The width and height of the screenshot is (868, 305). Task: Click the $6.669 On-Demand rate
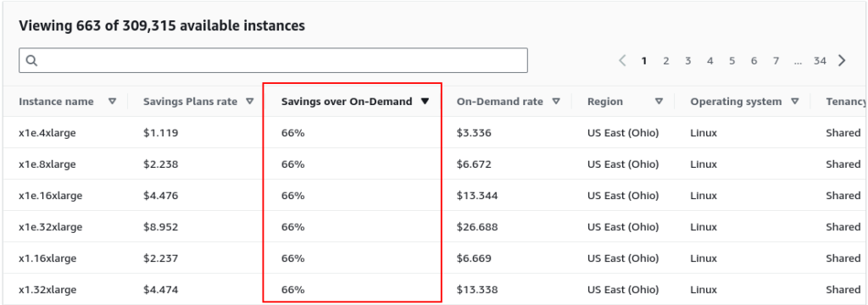[474, 258]
